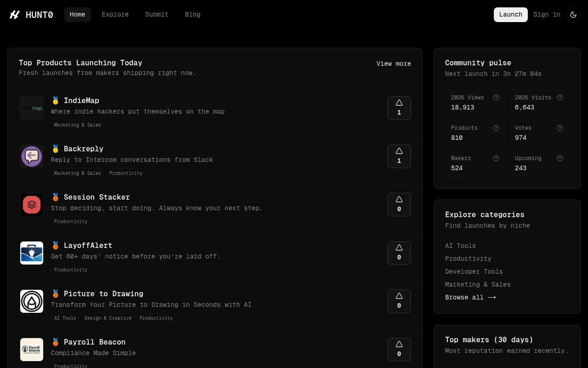This screenshot has width=588, height=368.
Task: Select the AI Tools category
Action: tap(460, 246)
